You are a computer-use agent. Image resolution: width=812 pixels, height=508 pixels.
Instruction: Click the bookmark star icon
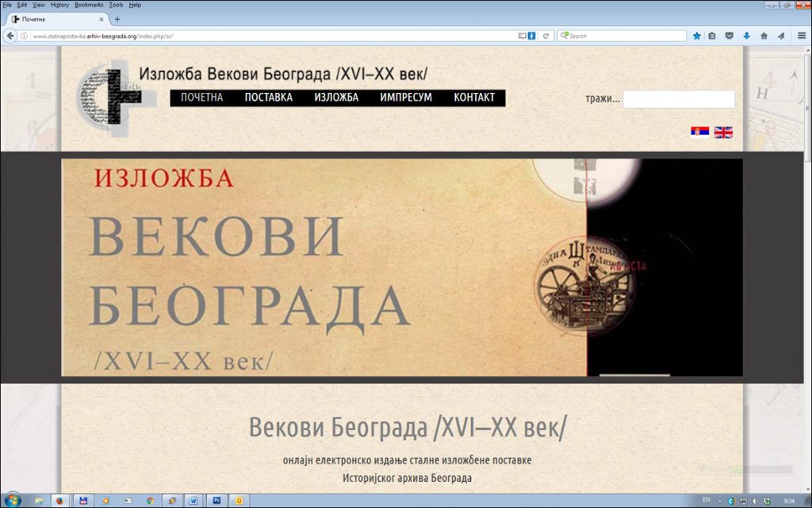(697, 36)
